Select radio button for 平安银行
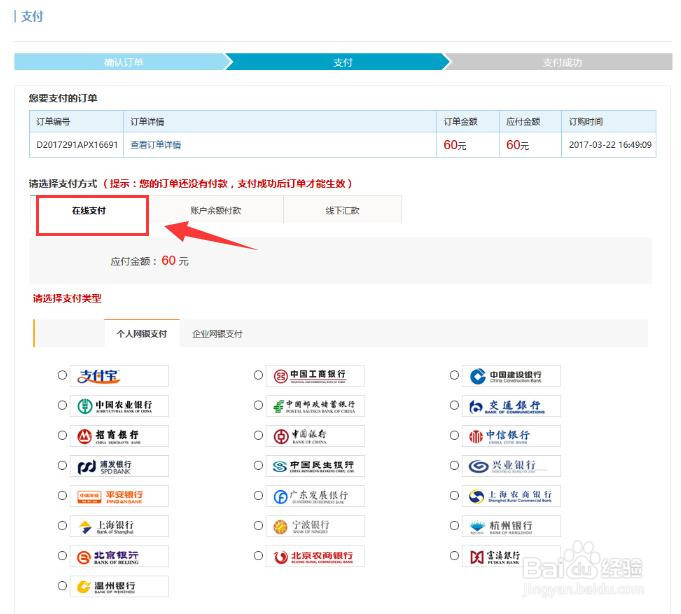This screenshot has height=614, width=681. [62, 495]
